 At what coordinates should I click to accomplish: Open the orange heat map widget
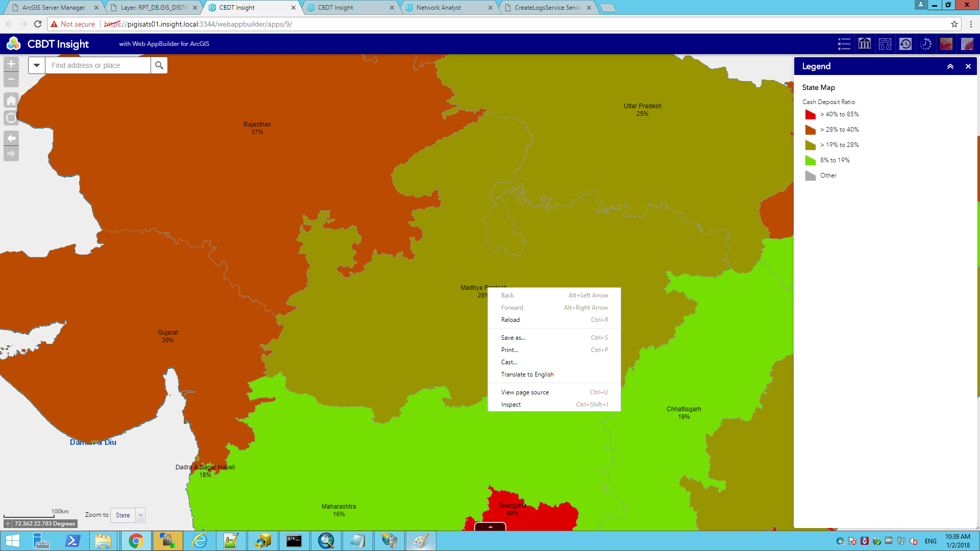946,44
